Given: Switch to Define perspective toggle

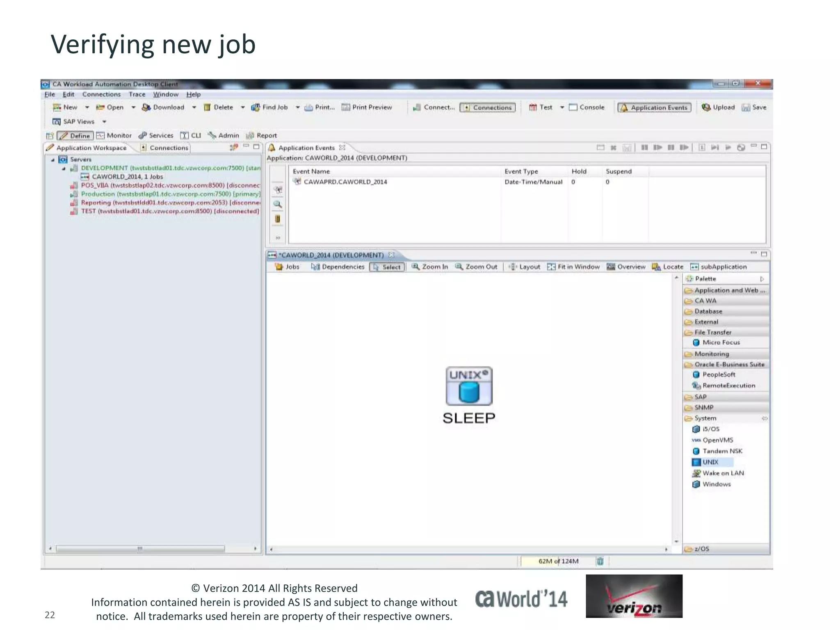Looking at the screenshot, I should [75, 136].
